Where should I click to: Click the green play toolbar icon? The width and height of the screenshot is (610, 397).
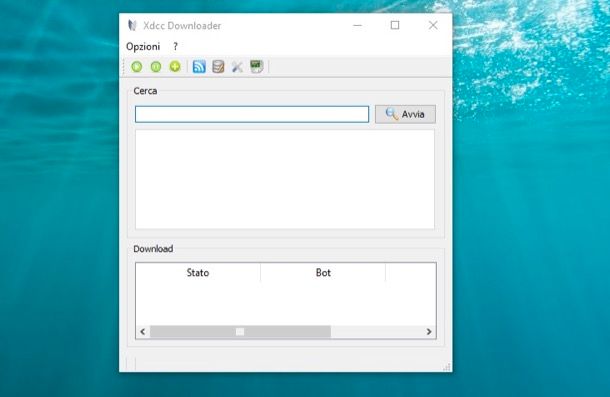[137, 67]
